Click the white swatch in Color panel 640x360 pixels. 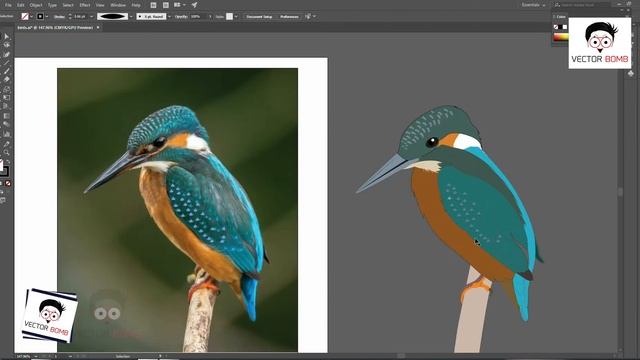click(x=565, y=27)
